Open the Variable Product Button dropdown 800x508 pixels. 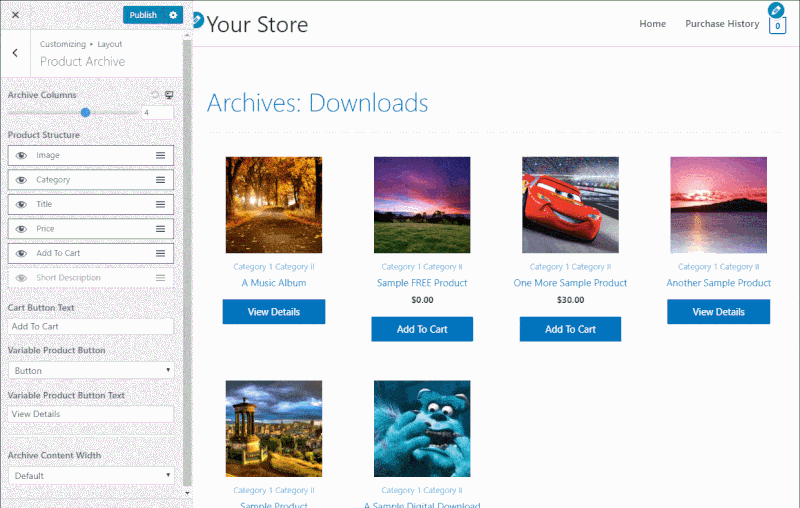pyautogui.click(x=91, y=371)
